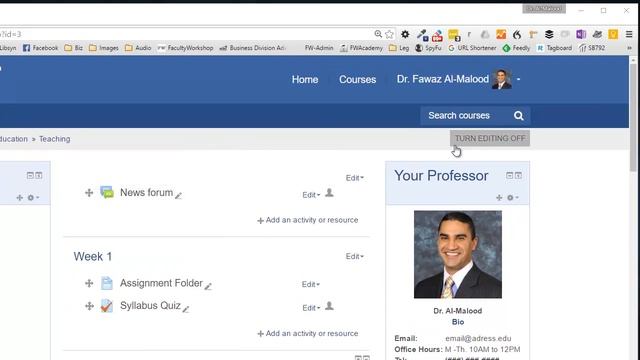Dock the Your Professor block
The image size is (640, 360).
coord(518,176)
